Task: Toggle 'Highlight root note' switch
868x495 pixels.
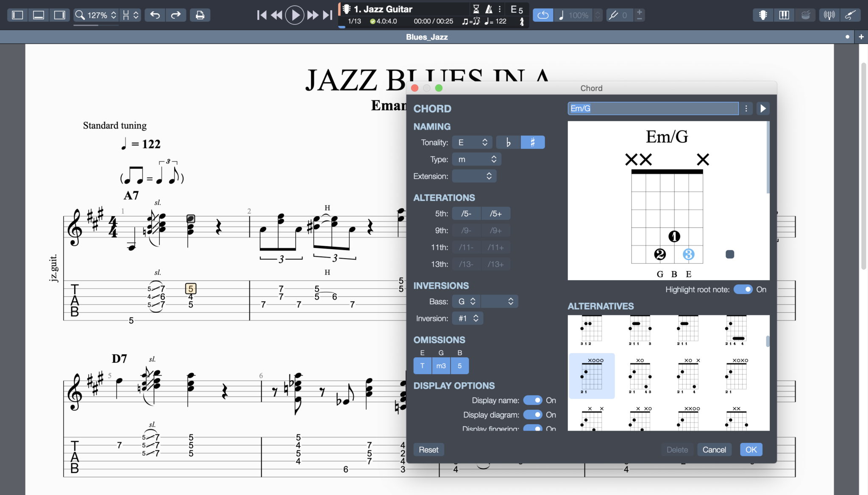Action: coord(744,289)
